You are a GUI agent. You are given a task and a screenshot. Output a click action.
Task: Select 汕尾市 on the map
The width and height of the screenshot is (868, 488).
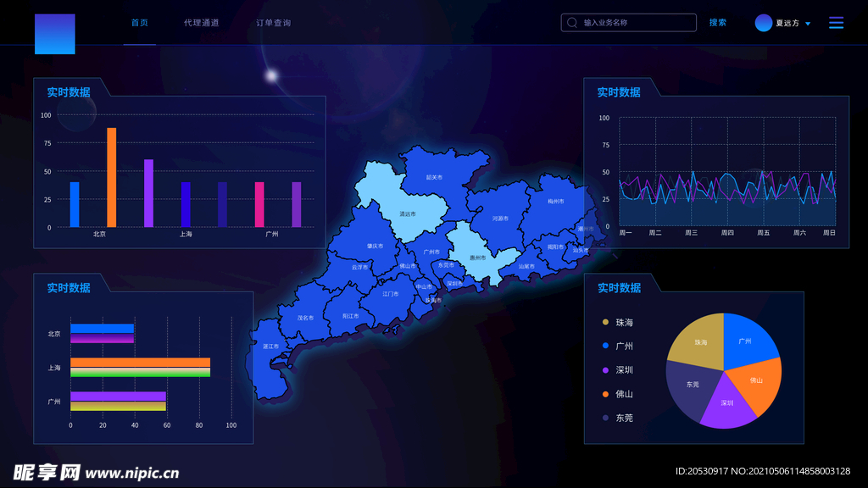click(x=526, y=267)
